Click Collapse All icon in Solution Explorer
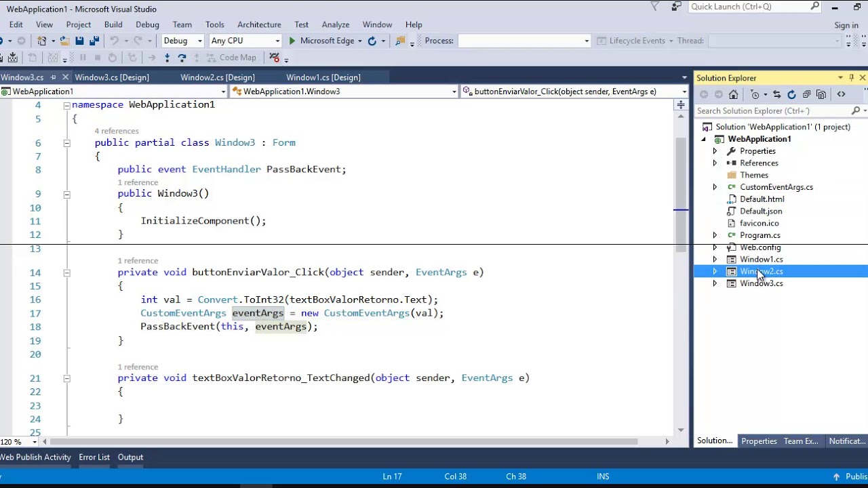This screenshot has width=868, height=488. pyautogui.click(x=806, y=94)
